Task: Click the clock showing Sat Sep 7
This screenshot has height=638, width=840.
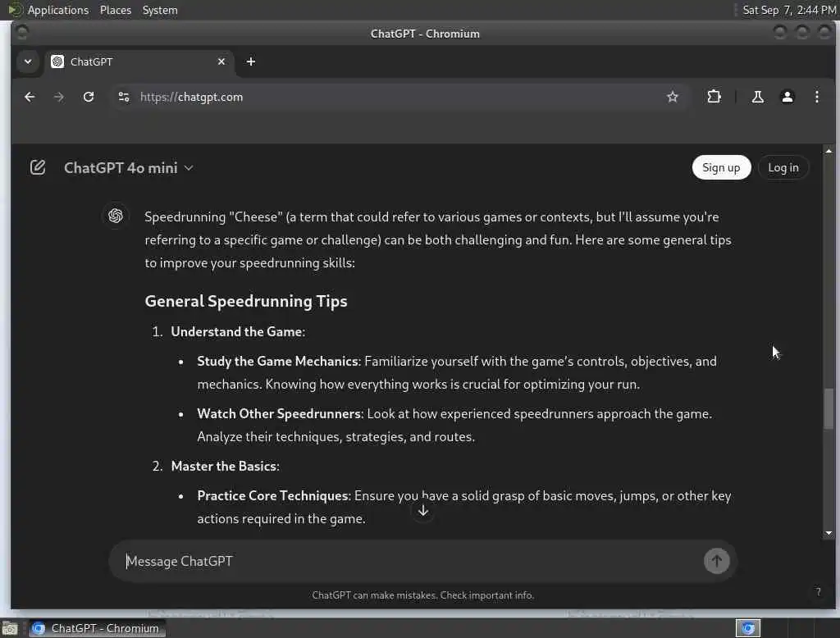Action: 788,10
